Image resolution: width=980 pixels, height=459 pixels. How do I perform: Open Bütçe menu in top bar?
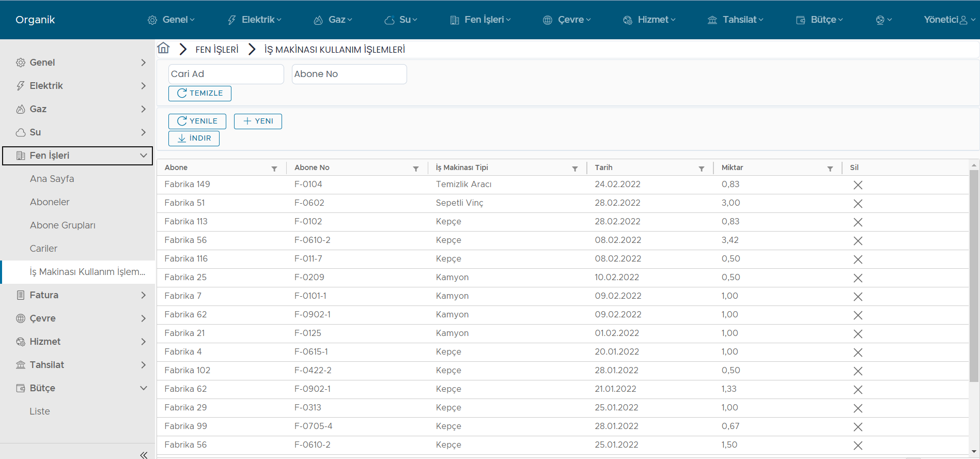click(x=819, y=20)
